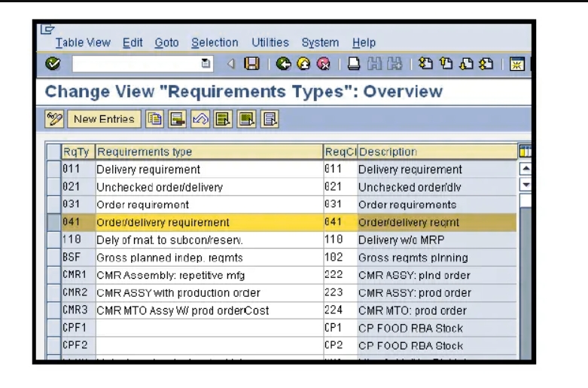
Task: Select row marker for CMR1 row
Action: 54,275
